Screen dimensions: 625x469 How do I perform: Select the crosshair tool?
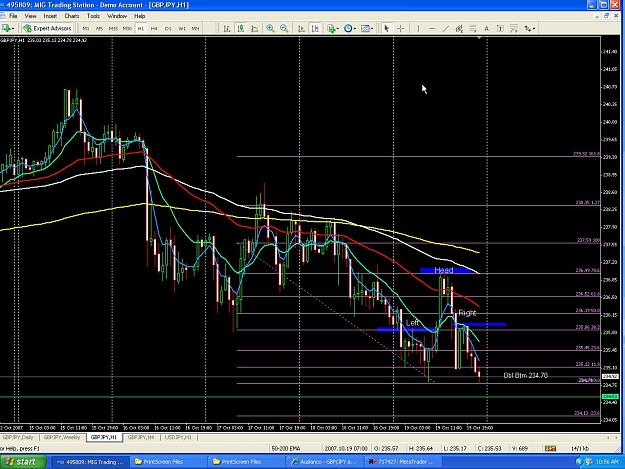coord(401,28)
